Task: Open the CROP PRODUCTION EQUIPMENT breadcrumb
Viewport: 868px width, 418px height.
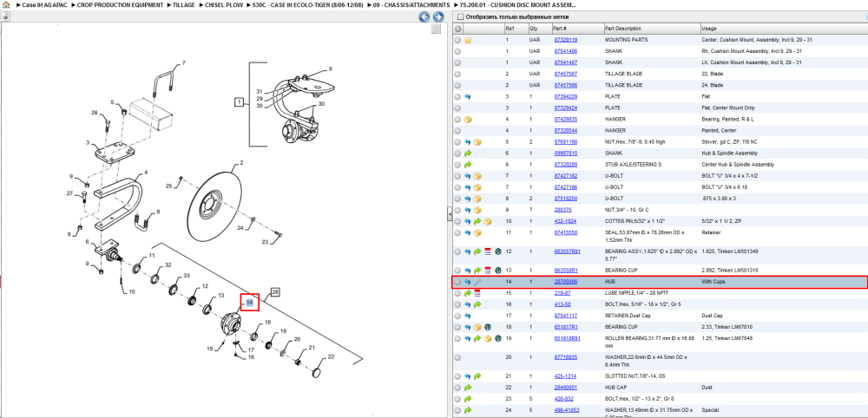Action: coord(120,5)
